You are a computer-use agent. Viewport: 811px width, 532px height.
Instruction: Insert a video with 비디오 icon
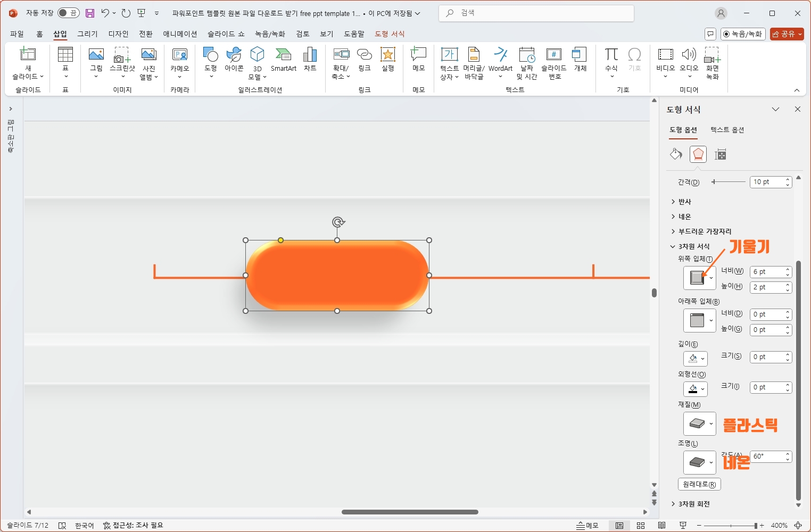tap(666, 63)
